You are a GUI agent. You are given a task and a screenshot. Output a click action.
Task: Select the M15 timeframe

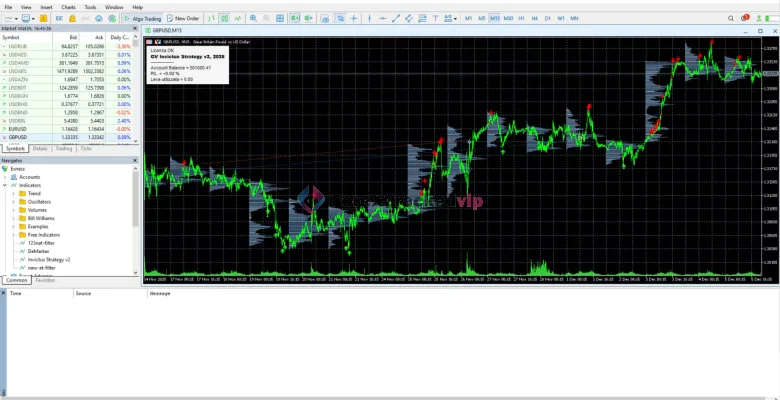pos(494,18)
